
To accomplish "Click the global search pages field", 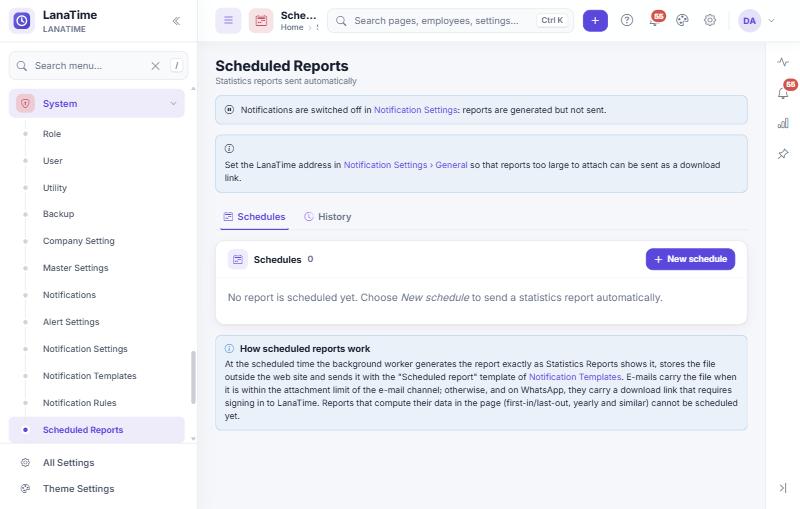I will [x=450, y=21].
